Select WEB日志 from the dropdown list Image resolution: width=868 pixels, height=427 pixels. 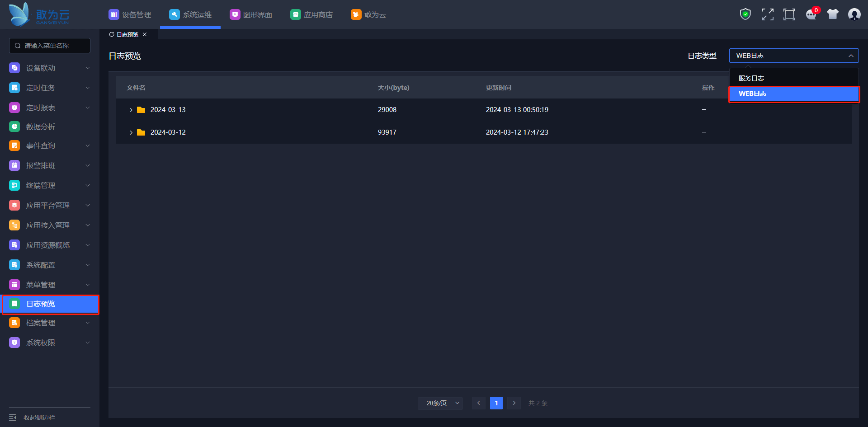click(x=794, y=94)
